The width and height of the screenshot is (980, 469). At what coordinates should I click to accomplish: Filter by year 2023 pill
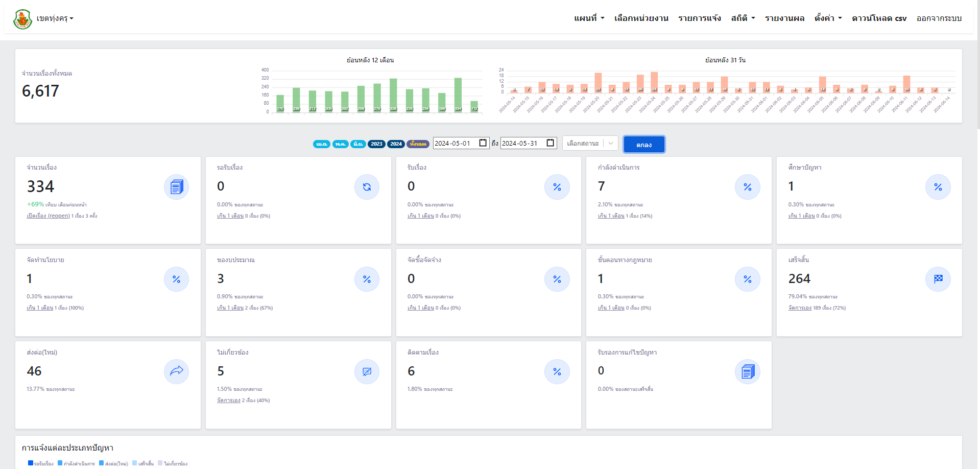pos(376,144)
